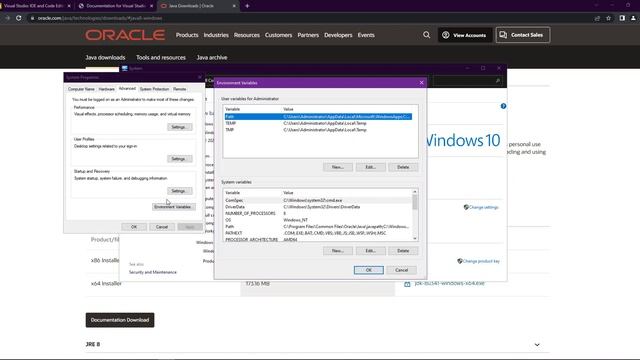This screenshot has height=360, width=640.
Task: Open the System Protection tab in System Properties
Action: pyautogui.click(x=154, y=89)
